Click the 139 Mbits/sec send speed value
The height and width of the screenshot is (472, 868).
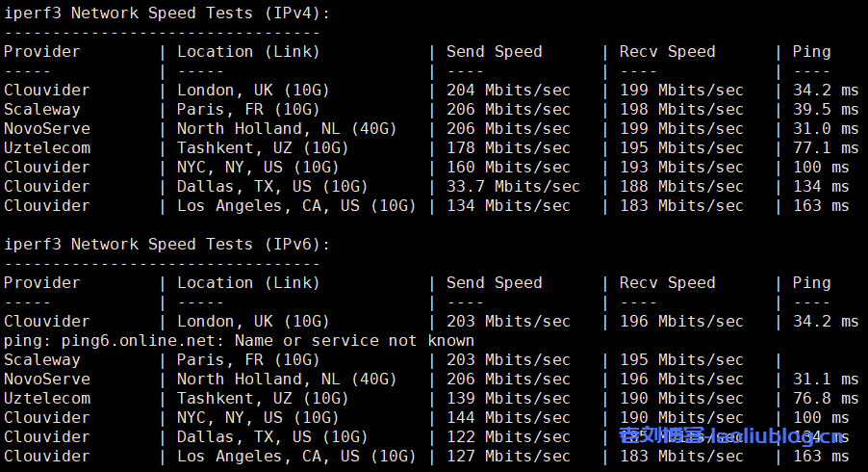pos(508,398)
